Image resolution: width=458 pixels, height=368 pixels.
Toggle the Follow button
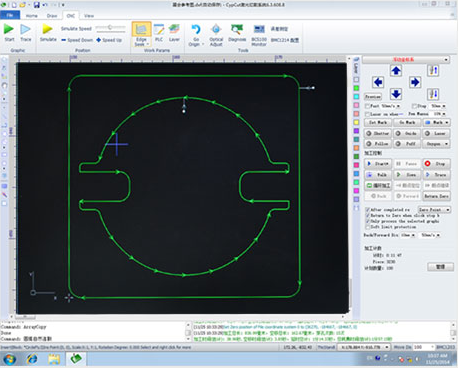click(x=378, y=144)
